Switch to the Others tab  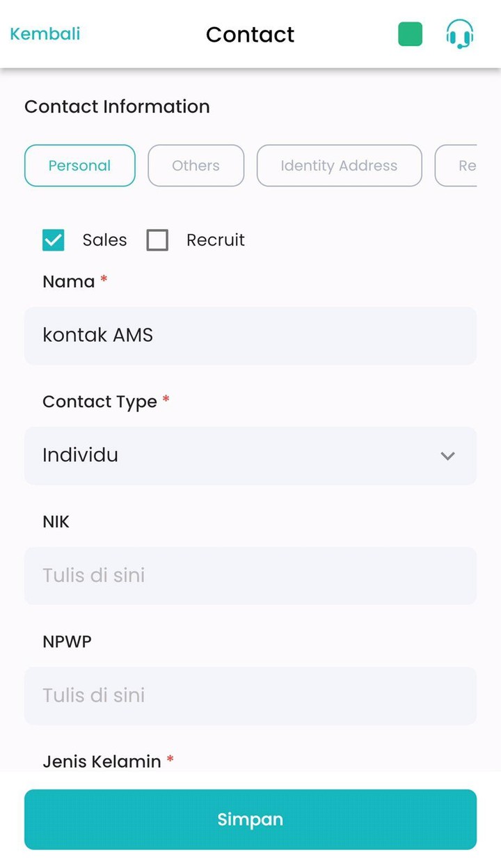click(196, 165)
